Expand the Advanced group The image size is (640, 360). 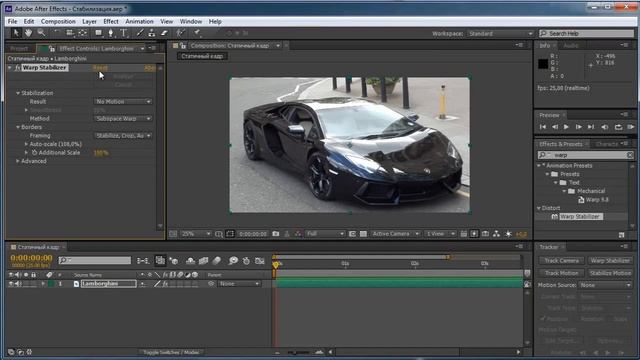(18, 161)
